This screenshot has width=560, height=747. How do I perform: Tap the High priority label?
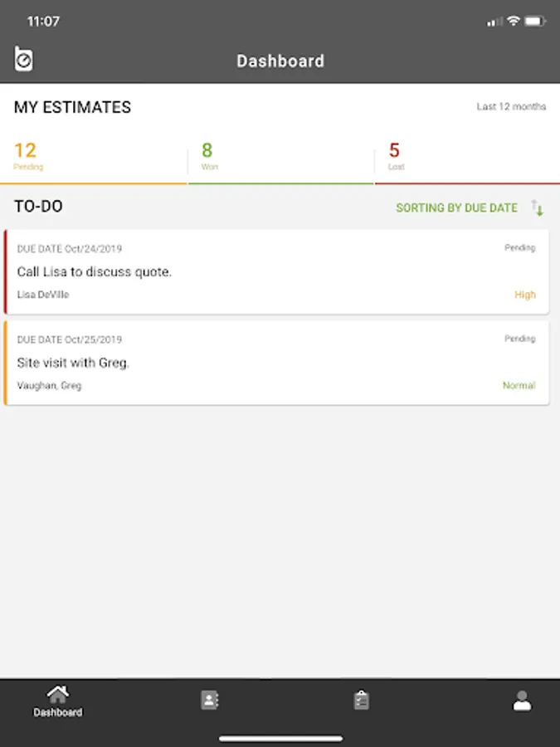pyautogui.click(x=525, y=295)
